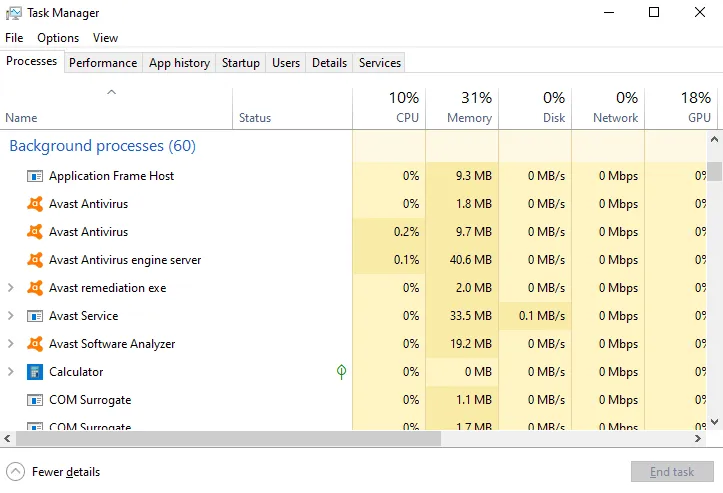
Task: Select the Application Frame Host row name
Action: tap(112, 176)
